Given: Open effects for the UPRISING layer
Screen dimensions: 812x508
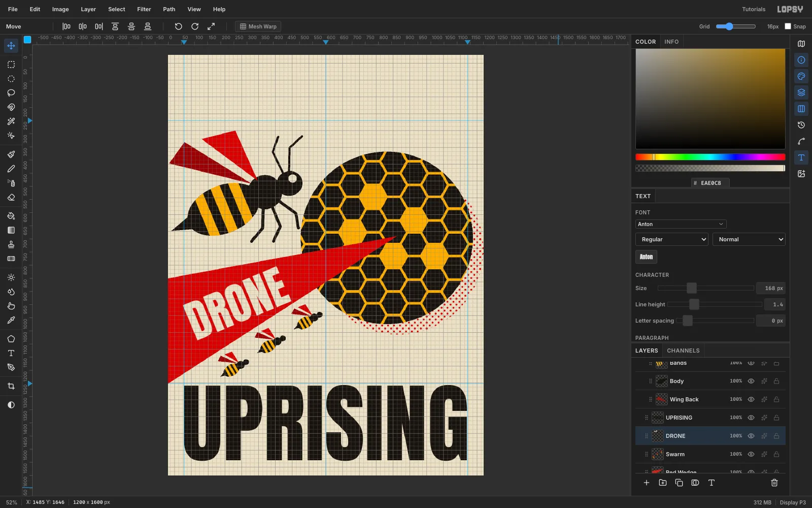Looking at the screenshot, I should [x=764, y=418].
